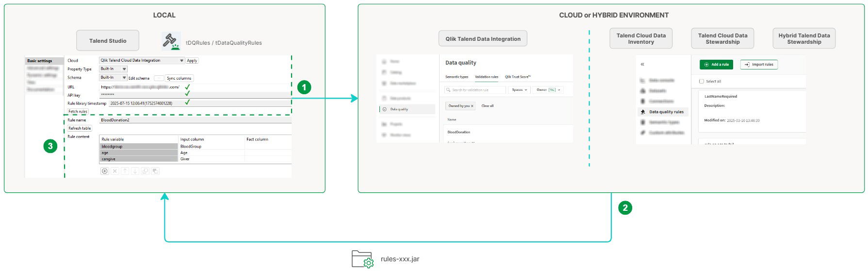This screenshot has width=868, height=271.
Task: Click the tDQRules gavel component icon
Action: click(x=171, y=41)
